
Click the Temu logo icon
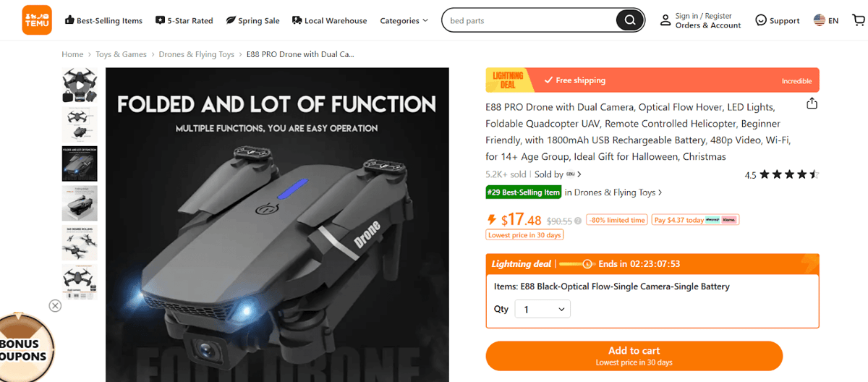pos(37,20)
